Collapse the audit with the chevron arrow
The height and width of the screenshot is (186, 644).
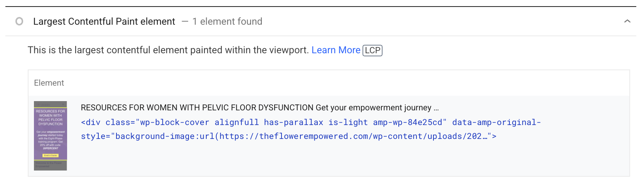pyautogui.click(x=627, y=21)
